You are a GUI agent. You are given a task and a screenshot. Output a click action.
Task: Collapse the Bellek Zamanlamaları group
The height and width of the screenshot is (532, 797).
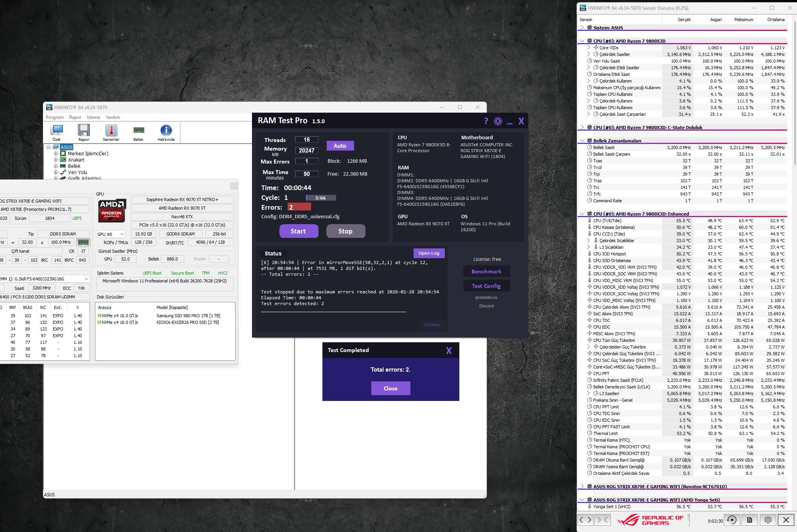[582, 140]
